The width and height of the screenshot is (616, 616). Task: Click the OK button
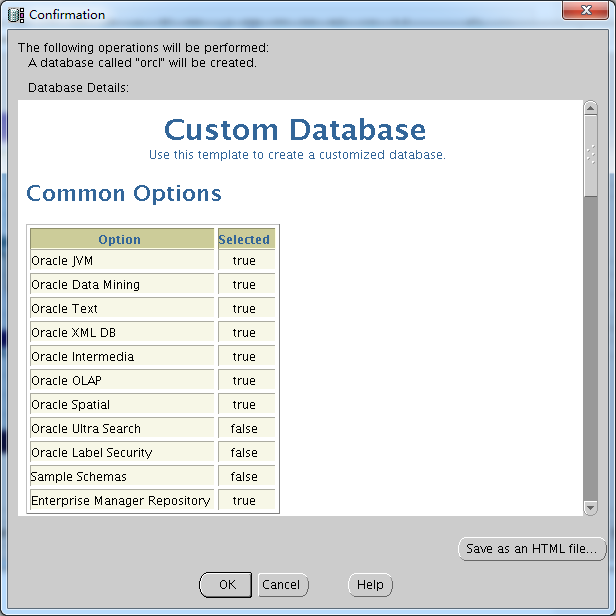point(226,585)
